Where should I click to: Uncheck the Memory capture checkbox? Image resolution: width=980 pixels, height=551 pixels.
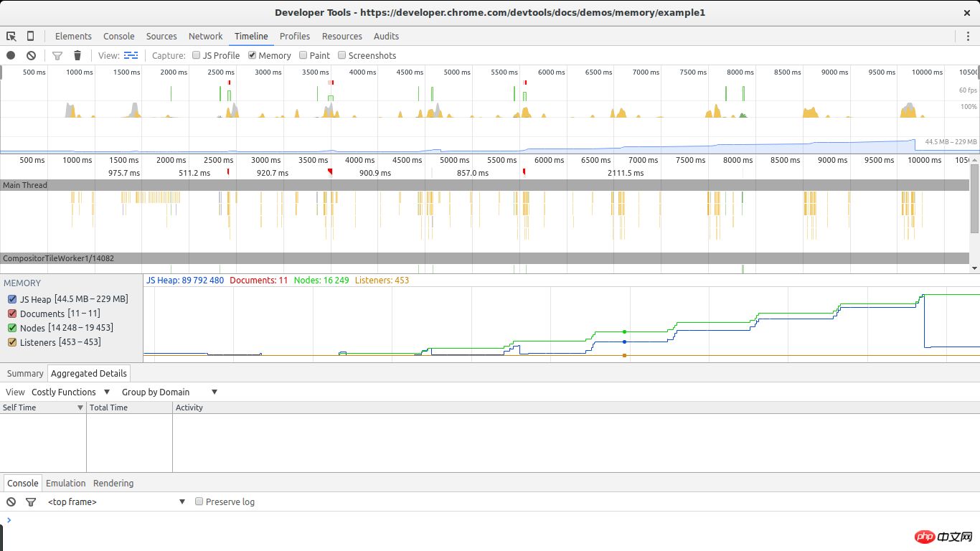253,55
